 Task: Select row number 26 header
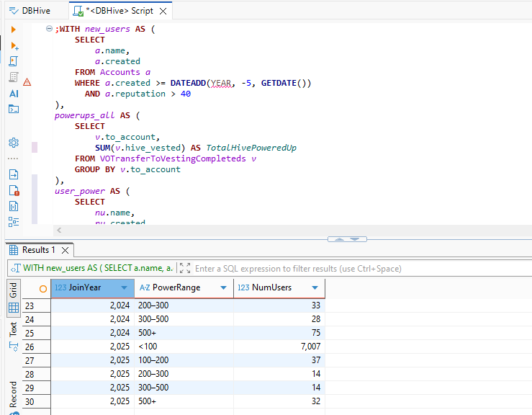click(36, 347)
